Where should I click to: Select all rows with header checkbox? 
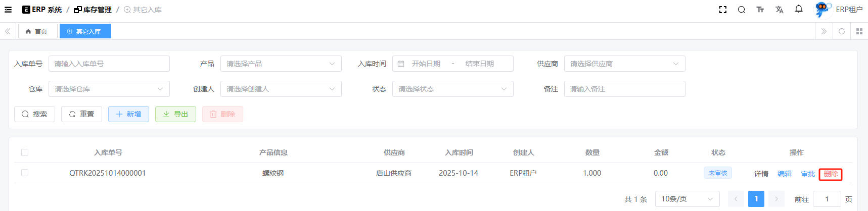tap(25, 152)
